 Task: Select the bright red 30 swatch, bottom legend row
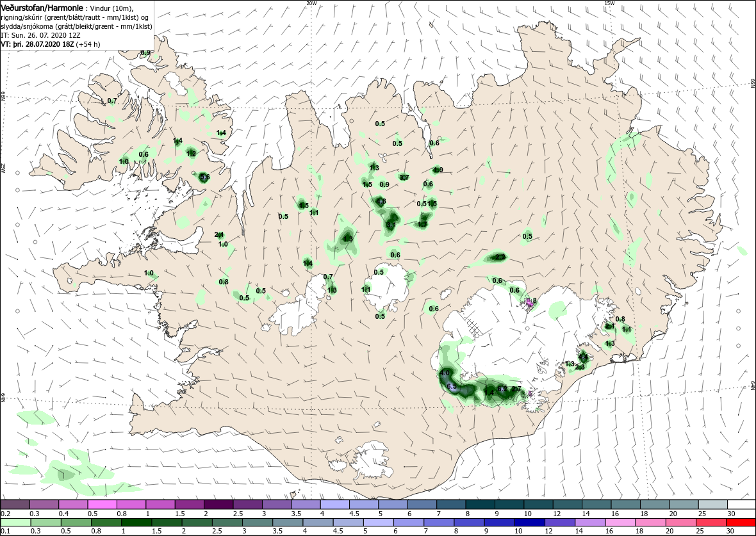[x=741, y=523]
